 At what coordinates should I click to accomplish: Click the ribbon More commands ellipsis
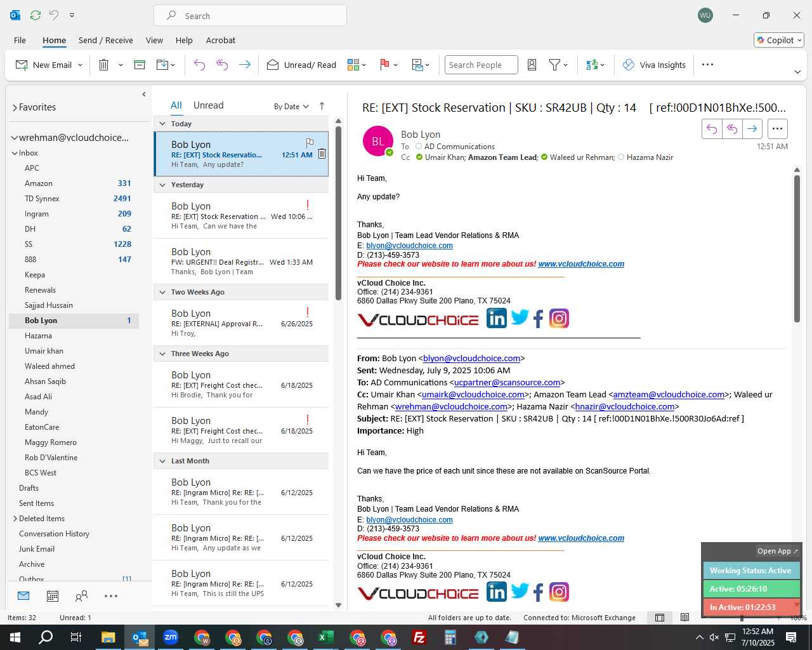click(708, 65)
